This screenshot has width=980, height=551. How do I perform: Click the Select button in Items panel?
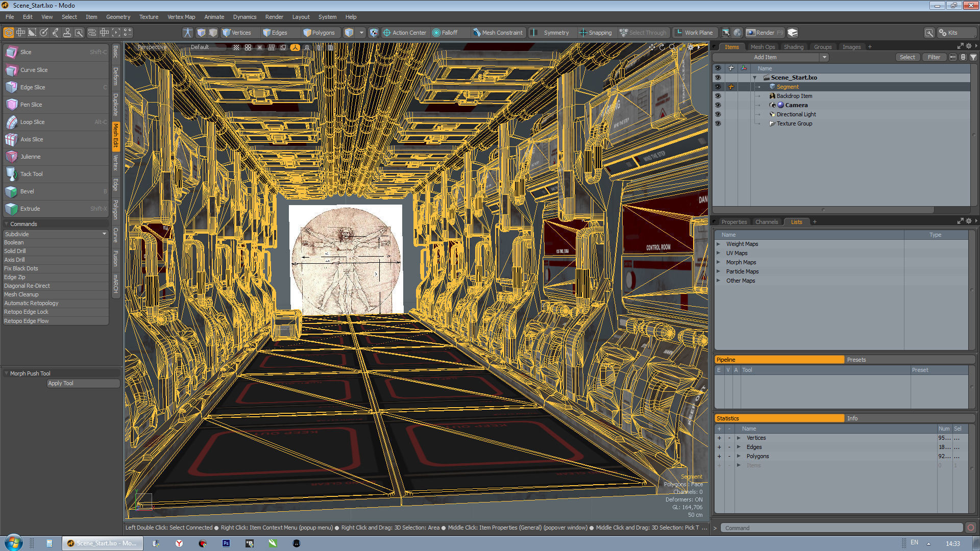click(x=907, y=57)
